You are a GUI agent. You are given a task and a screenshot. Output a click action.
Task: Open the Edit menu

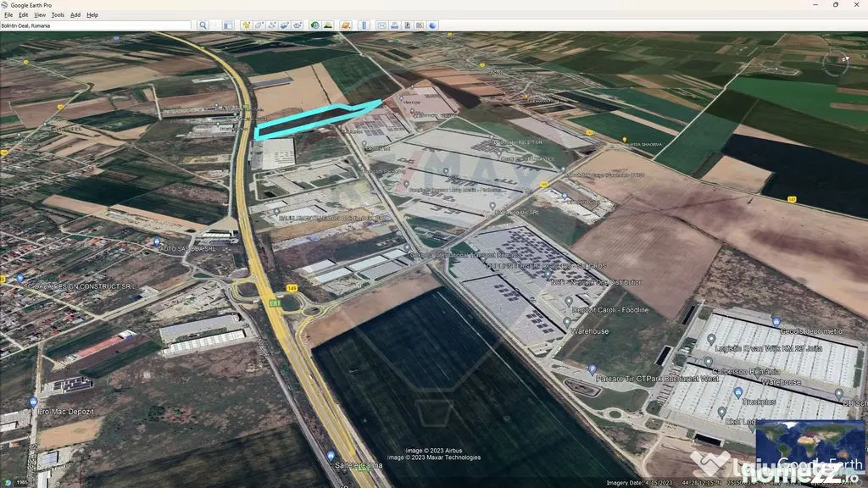point(23,15)
